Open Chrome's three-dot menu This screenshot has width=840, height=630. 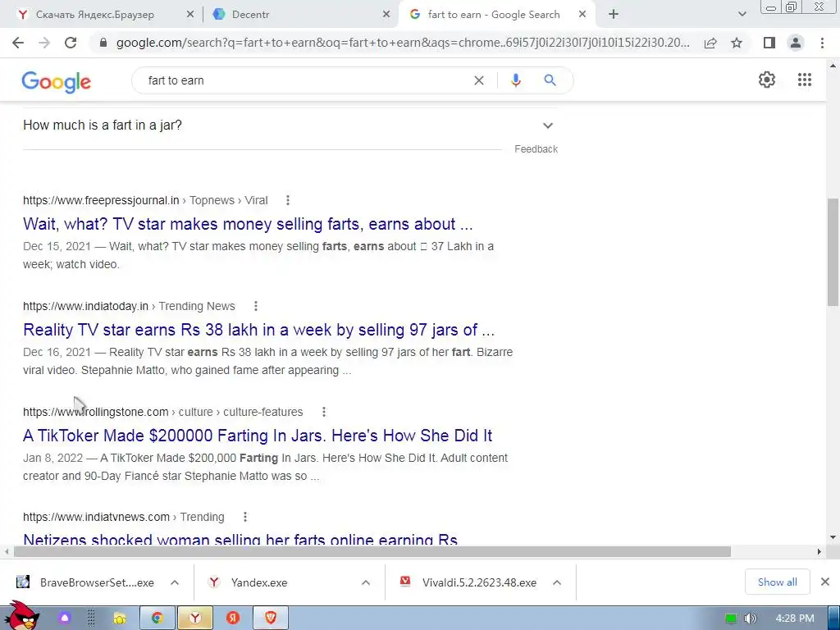(x=822, y=43)
